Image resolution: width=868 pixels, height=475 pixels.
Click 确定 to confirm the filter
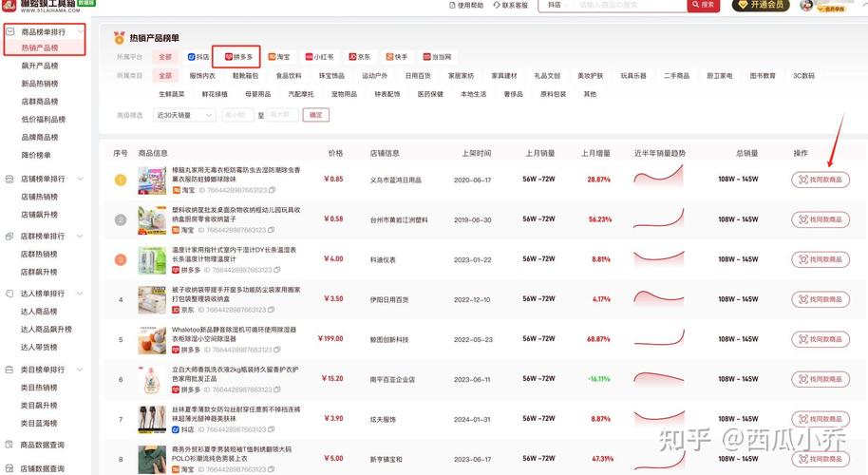(315, 115)
